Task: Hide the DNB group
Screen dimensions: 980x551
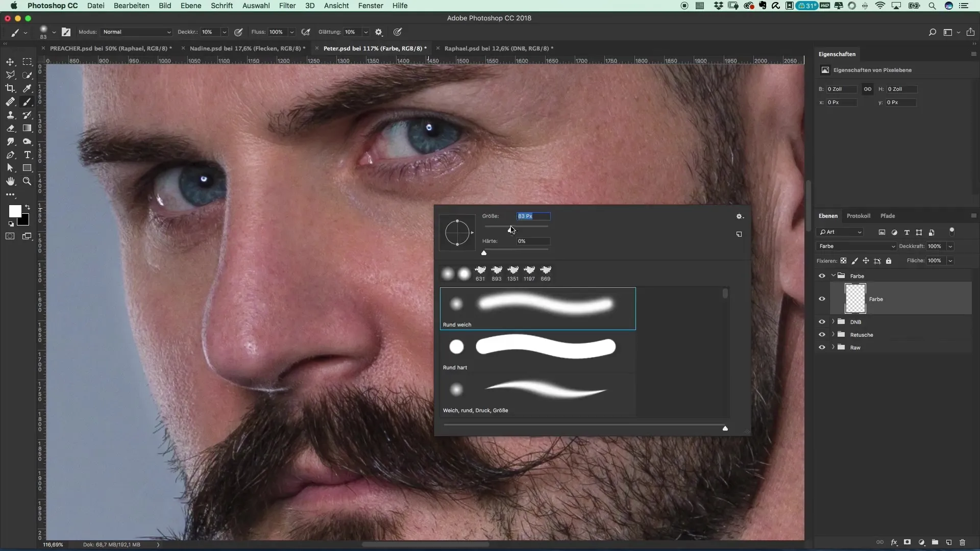Action: [x=822, y=322]
